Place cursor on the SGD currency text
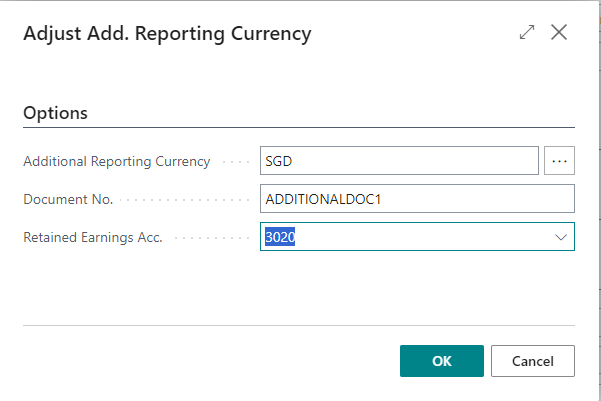 (x=279, y=161)
